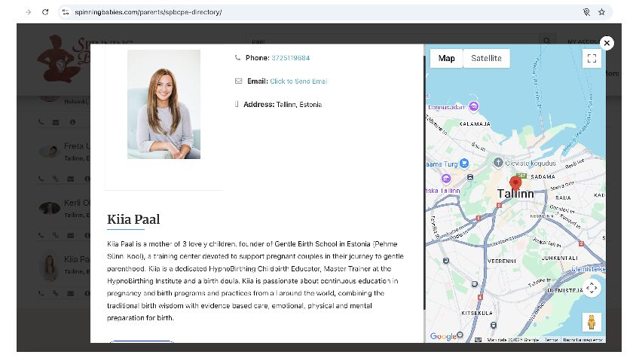Reload the page in the browser
This screenshot has height=364, width=636.
45,12
